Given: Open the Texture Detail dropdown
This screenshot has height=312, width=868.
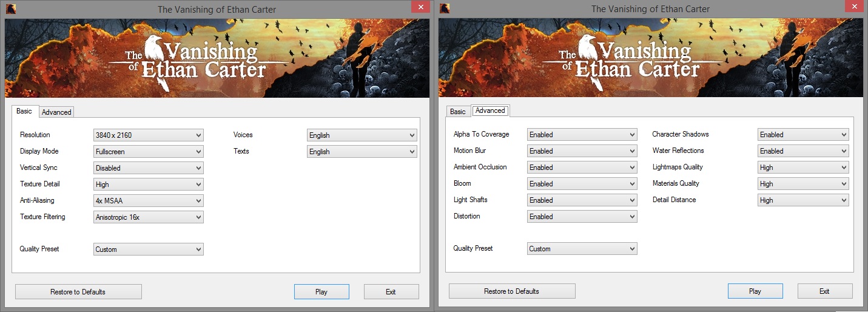Looking at the screenshot, I should coord(149,184).
